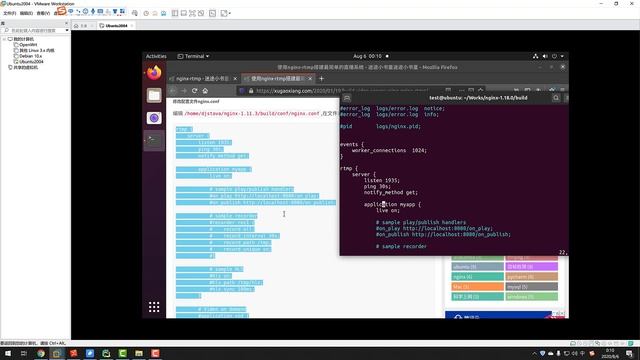Open the Files icon in Ubuntu dock

[154, 96]
